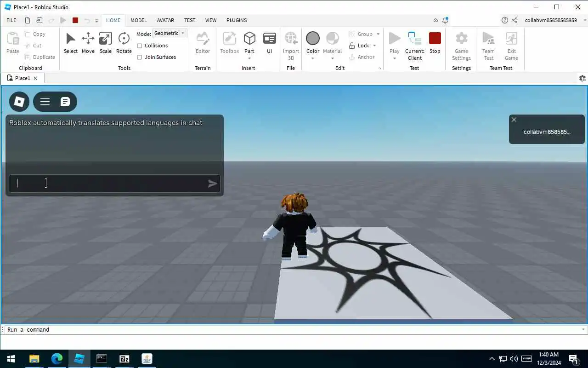Click the chat send arrow
This screenshot has width=588, height=368.
coord(212,184)
